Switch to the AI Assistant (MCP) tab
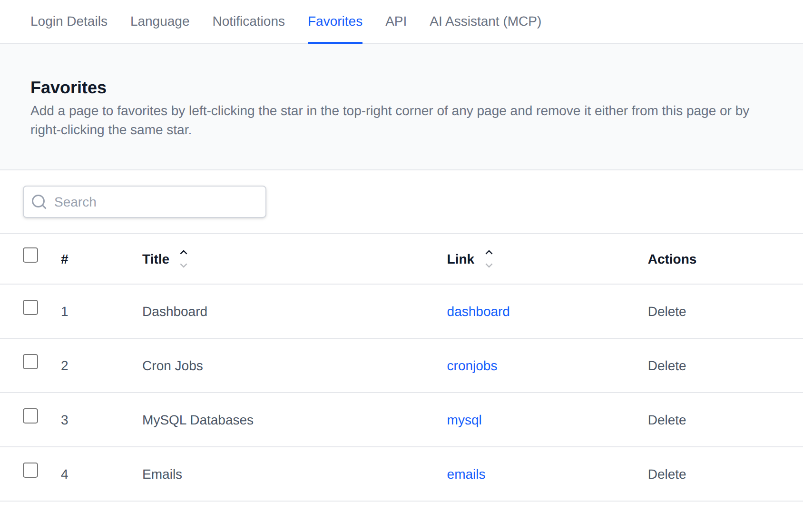 click(x=486, y=21)
